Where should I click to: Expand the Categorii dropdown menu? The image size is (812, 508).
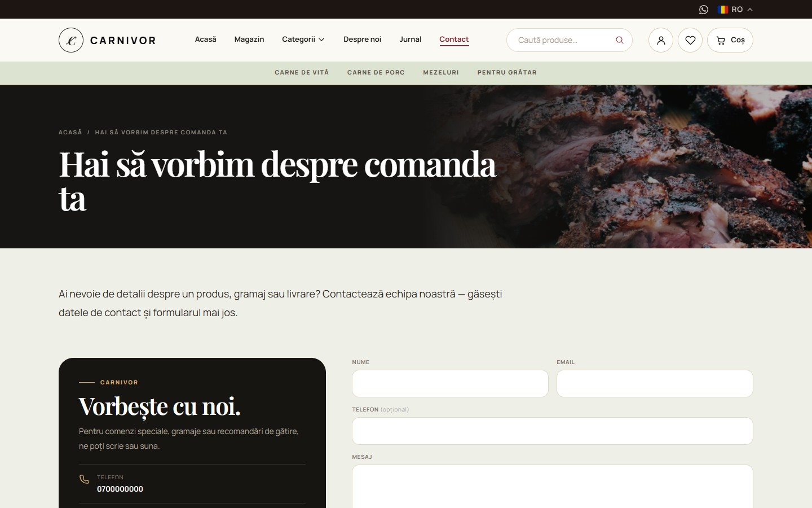coord(303,40)
